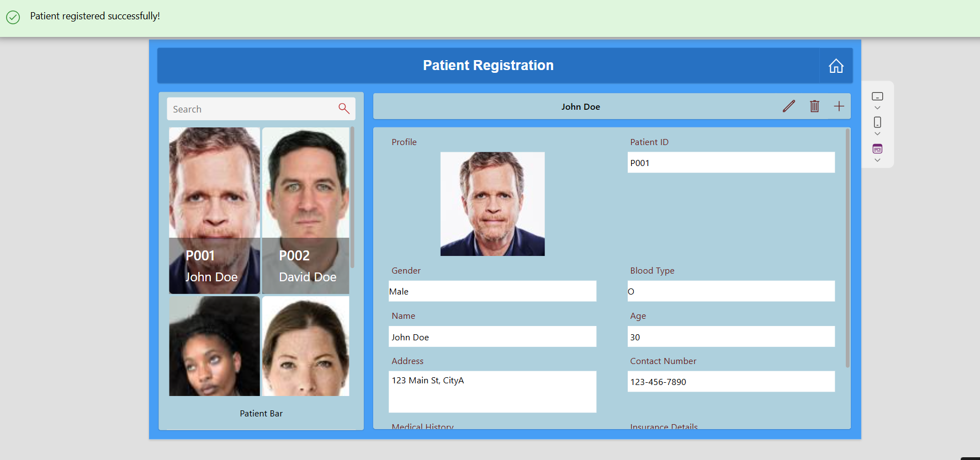
Task: Expand chevron below purple form icon
Action: pyautogui.click(x=877, y=161)
